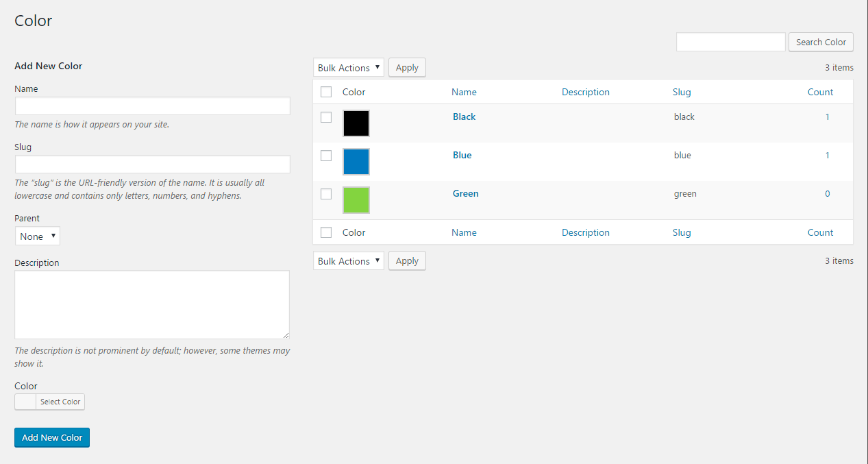Viewport: 868px width, 464px height.
Task: Click the Black color swatch thumbnail
Action: [356, 123]
